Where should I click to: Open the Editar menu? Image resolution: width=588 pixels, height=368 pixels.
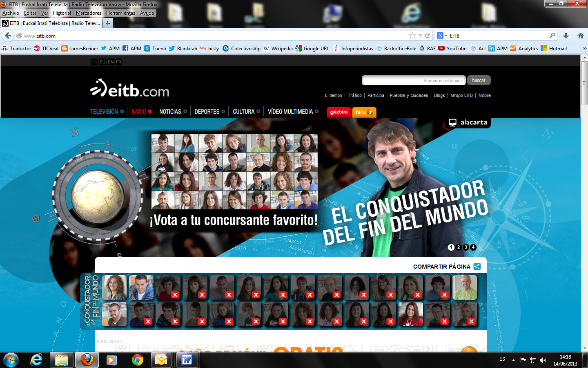coord(30,13)
